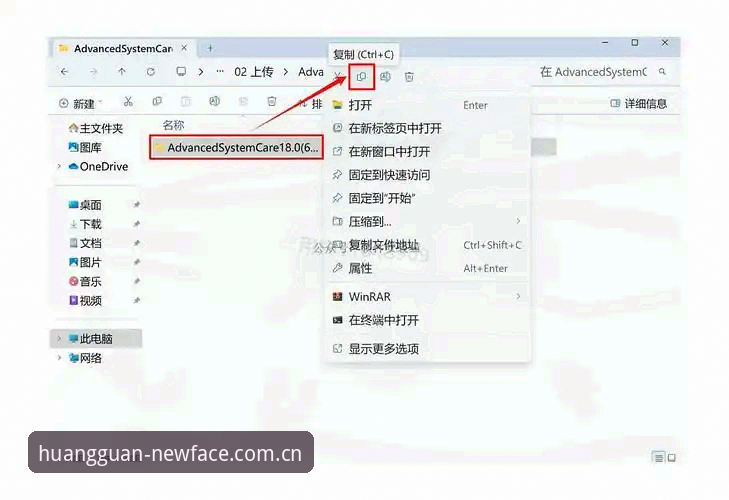Click the pin icon beside 桌面
The width and height of the screenshot is (729, 500).
(137, 205)
